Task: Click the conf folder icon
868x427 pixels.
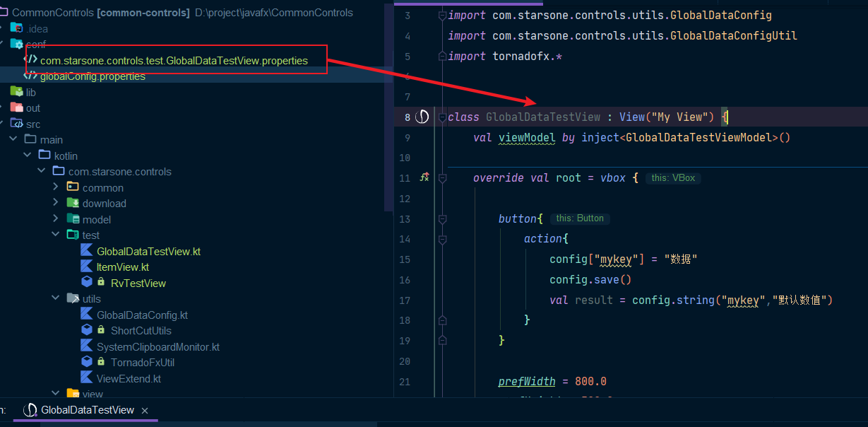Action: click(x=16, y=44)
